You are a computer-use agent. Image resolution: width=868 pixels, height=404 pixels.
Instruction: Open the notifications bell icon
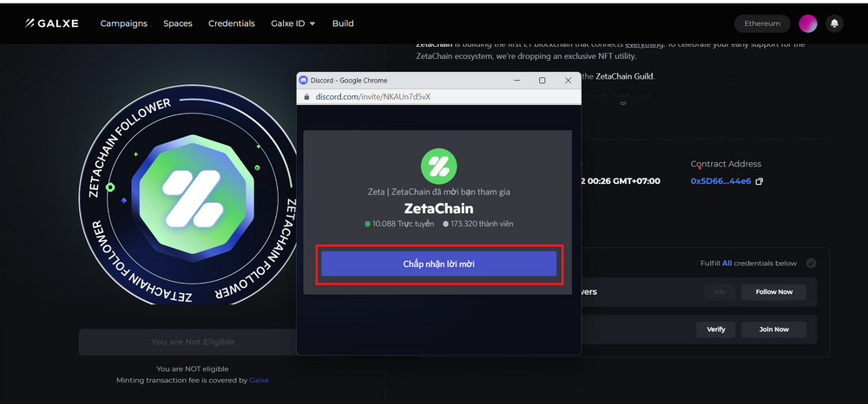coord(834,23)
